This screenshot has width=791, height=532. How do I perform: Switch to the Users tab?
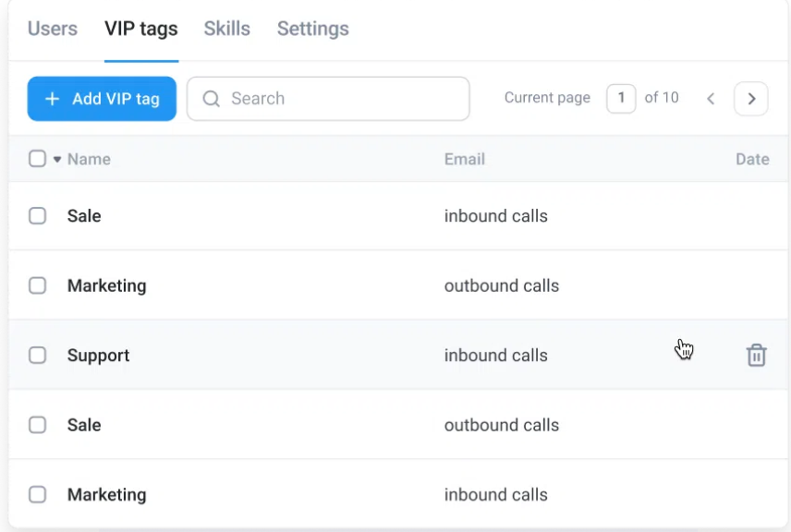(52, 29)
